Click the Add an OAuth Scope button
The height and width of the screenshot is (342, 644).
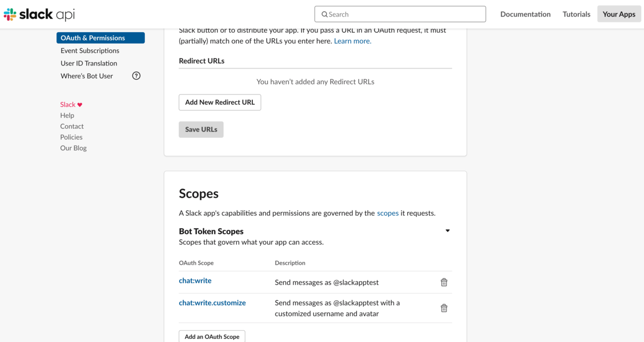click(x=212, y=336)
